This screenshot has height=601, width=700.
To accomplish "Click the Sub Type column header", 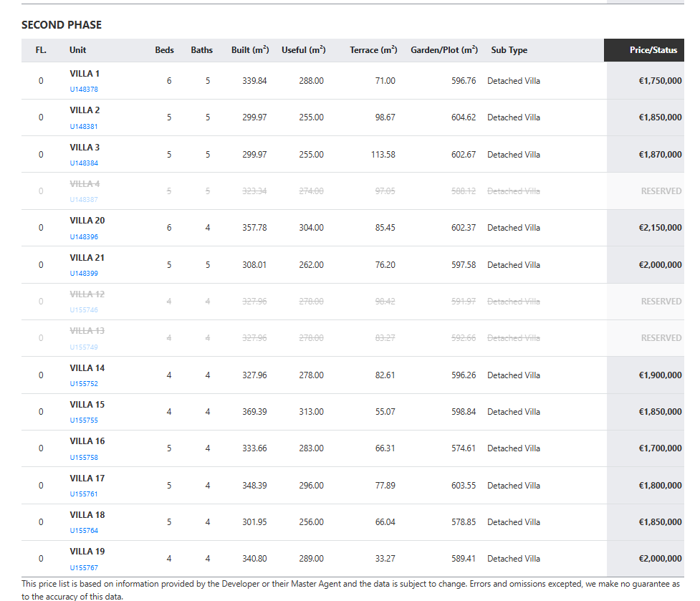I will tap(509, 50).
